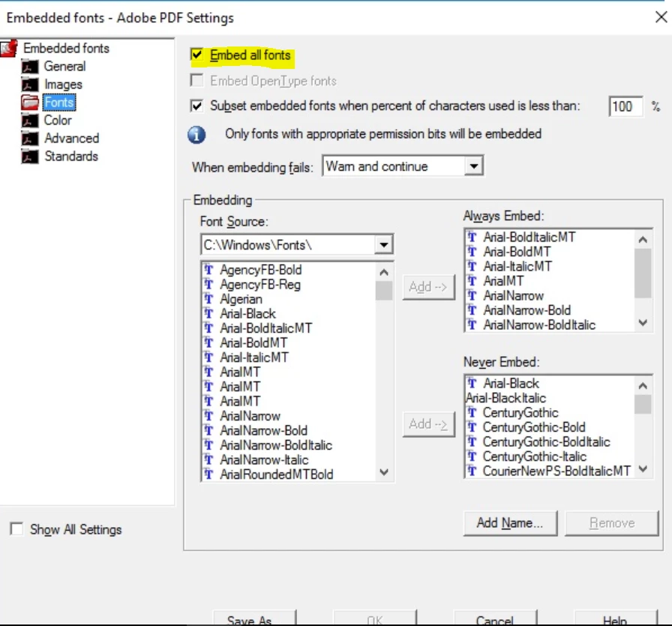The image size is (672, 626).
Task: Click the blue information icon
Action: tap(196, 134)
